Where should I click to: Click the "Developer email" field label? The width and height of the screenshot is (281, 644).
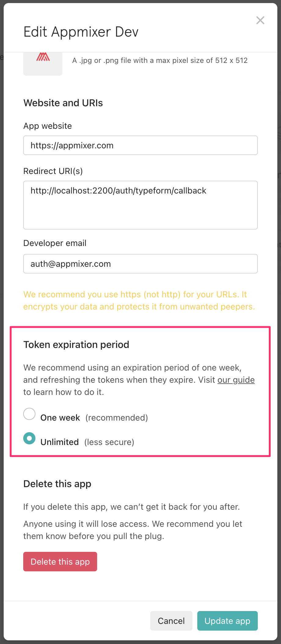click(x=55, y=243)
